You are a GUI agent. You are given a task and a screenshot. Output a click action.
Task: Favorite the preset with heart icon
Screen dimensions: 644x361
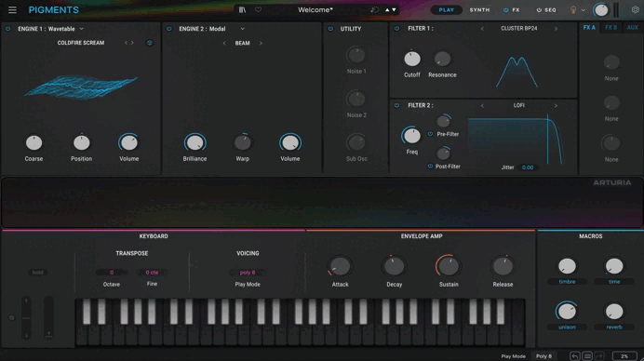point(258,9)
